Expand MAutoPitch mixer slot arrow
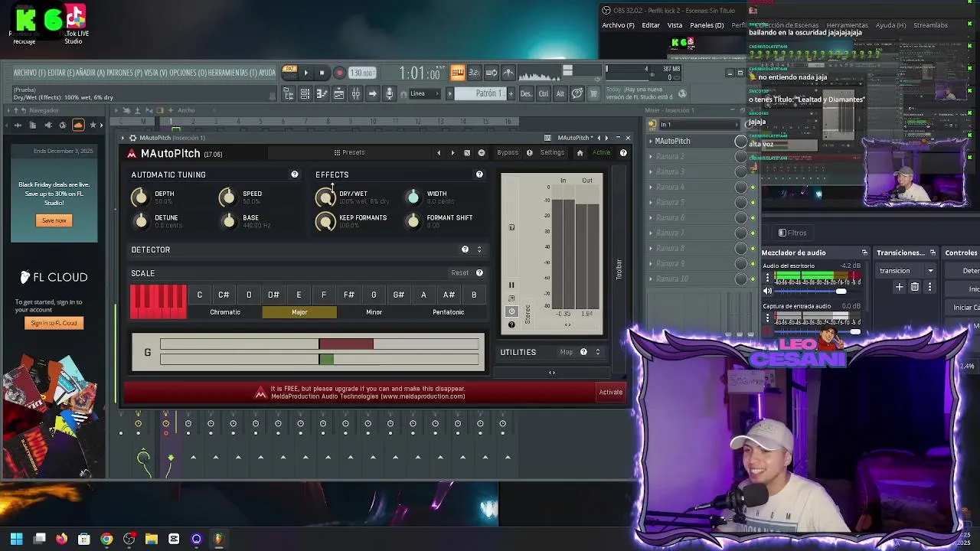The width and height of the screenshot is (980, 551). [x=651, y=141]
